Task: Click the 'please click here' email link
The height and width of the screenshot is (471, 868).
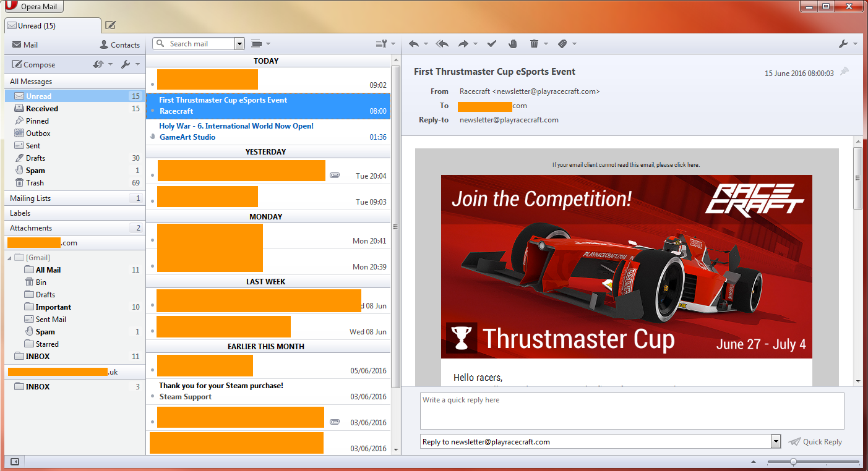Action: [x=679, y=165]
